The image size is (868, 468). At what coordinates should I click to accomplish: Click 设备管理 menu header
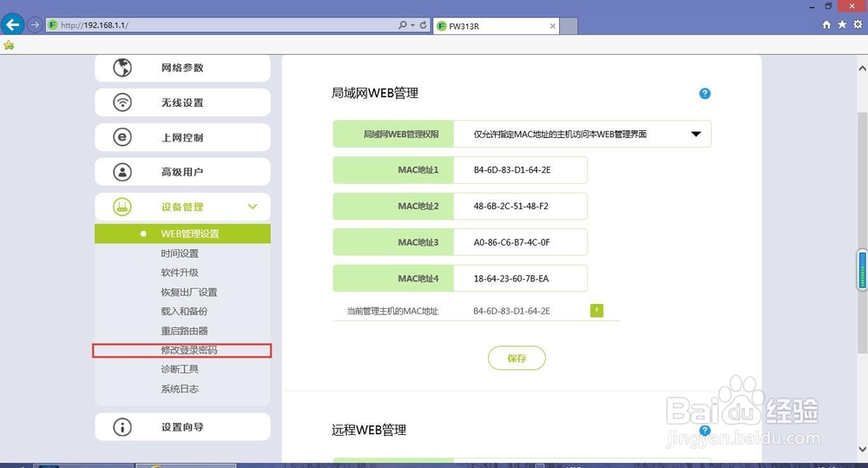pyautogui.click(x=182, y=207)
